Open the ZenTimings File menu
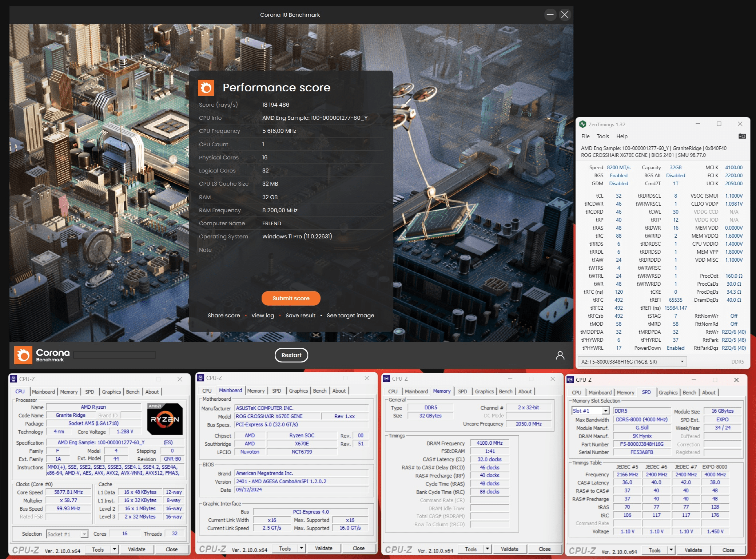The image size is (756, 559). coord(585,136)
